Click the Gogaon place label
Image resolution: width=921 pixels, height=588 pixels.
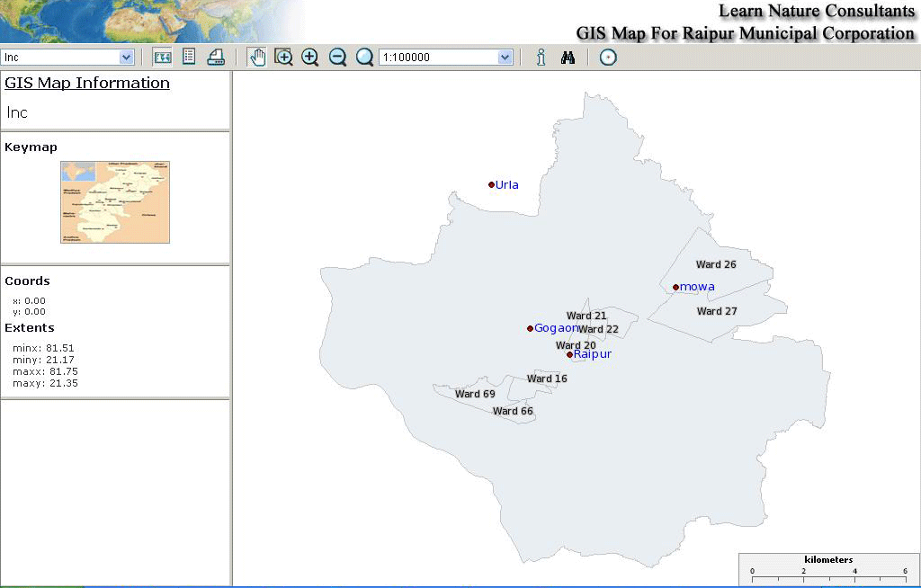555,328
